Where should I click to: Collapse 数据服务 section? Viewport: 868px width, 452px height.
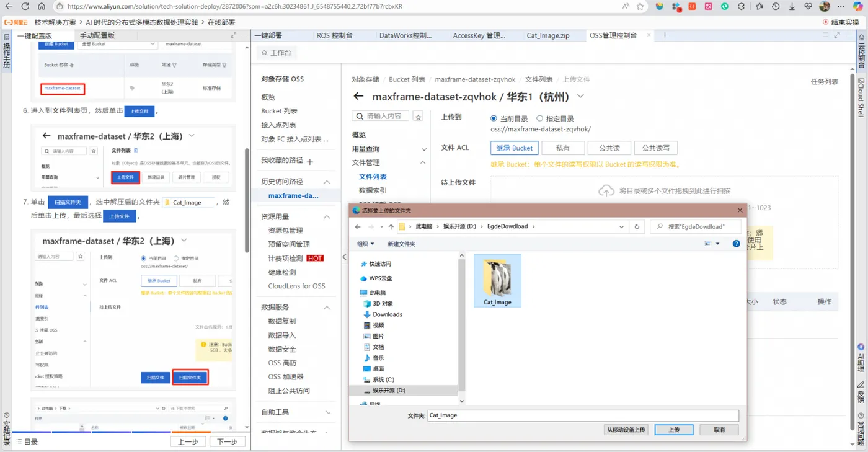point(327,308)
